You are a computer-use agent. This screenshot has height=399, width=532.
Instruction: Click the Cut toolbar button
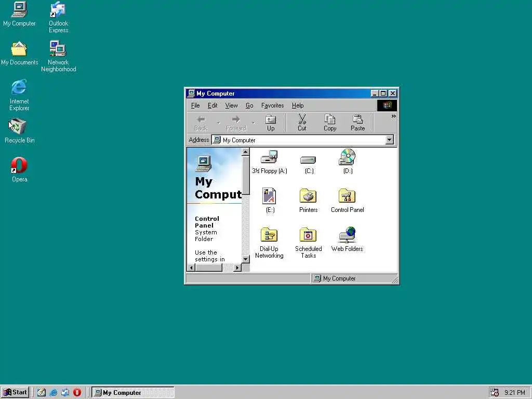[x=302, y=123]
